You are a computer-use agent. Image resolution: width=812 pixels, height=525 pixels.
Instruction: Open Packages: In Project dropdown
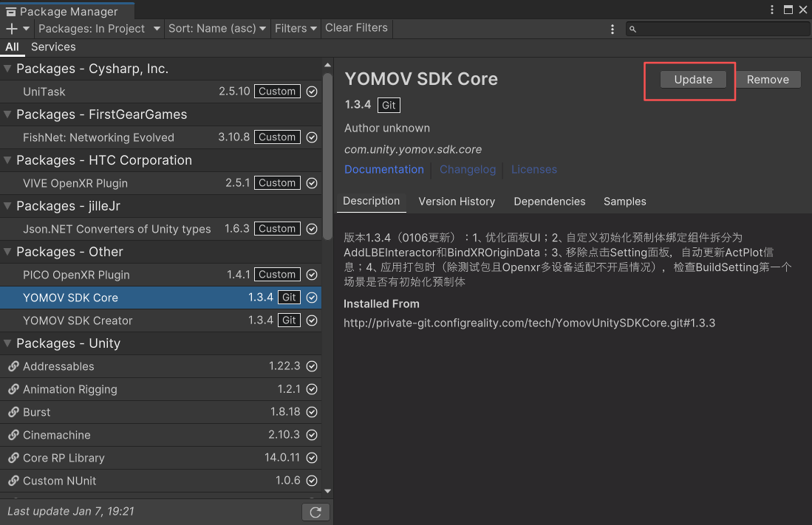coord(99,29)
